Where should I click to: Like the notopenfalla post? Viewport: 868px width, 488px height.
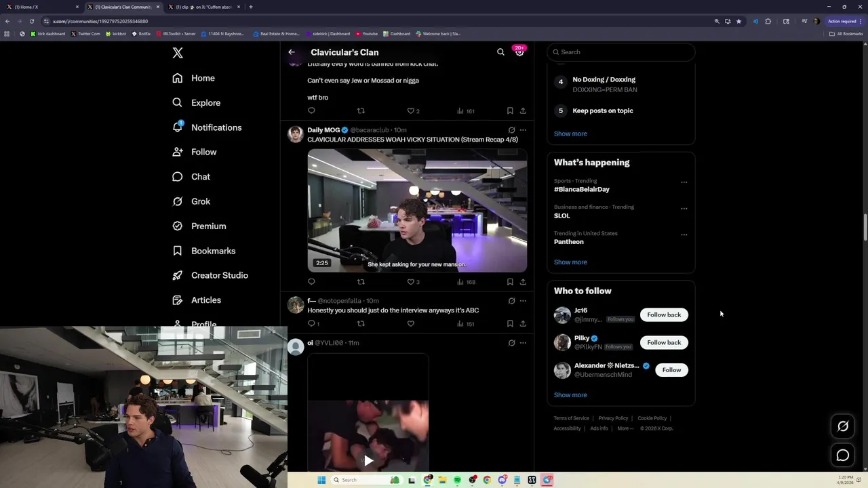[410, 324]
